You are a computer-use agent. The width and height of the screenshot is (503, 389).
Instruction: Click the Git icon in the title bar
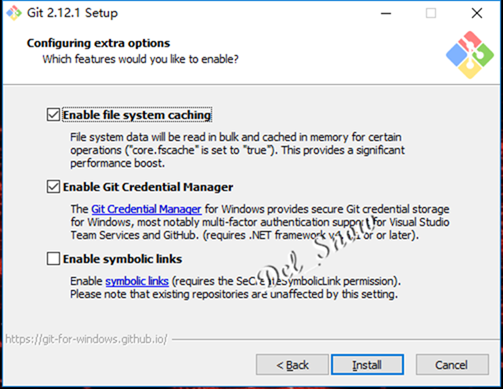[14, 13]
